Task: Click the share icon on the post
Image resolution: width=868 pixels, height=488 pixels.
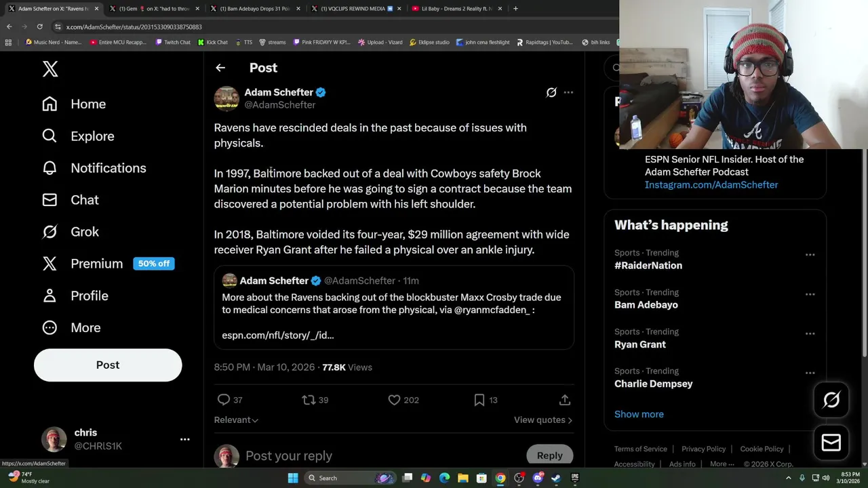Action: coord(565,400)
